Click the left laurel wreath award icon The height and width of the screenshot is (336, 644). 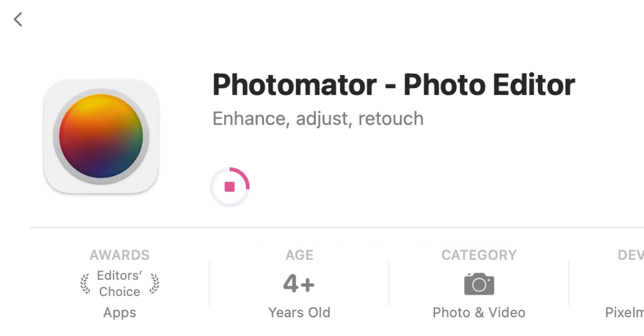85,284
